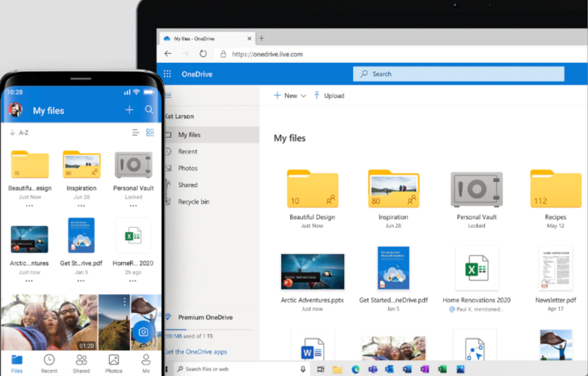This screenshot has width=588, height=376.
Task: Tap the Recent tab on phone
Action: click(49, 364)
